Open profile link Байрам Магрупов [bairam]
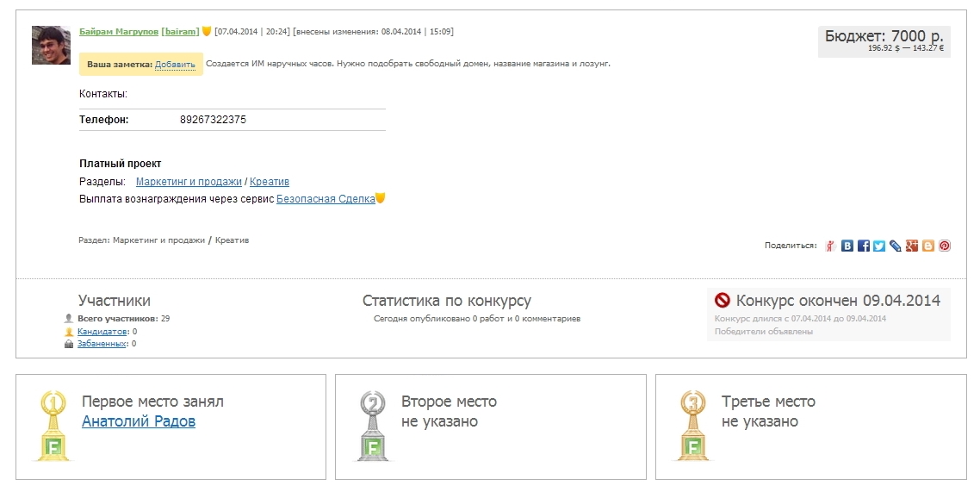 click(x=140, y=31)
